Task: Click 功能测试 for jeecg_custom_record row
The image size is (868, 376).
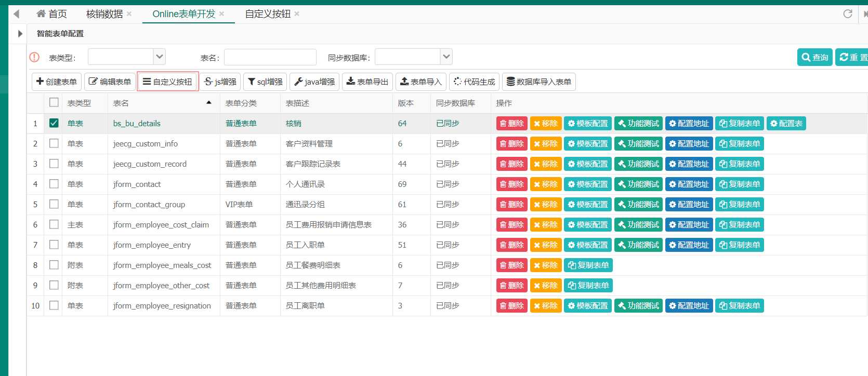Action: (x=638, y=164)
